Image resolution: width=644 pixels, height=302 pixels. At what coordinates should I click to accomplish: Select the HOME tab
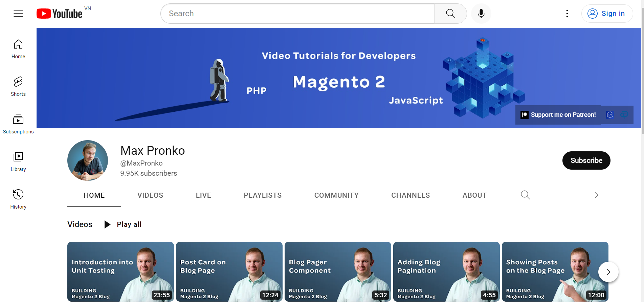pyautogui.click(x=94, y=195)
